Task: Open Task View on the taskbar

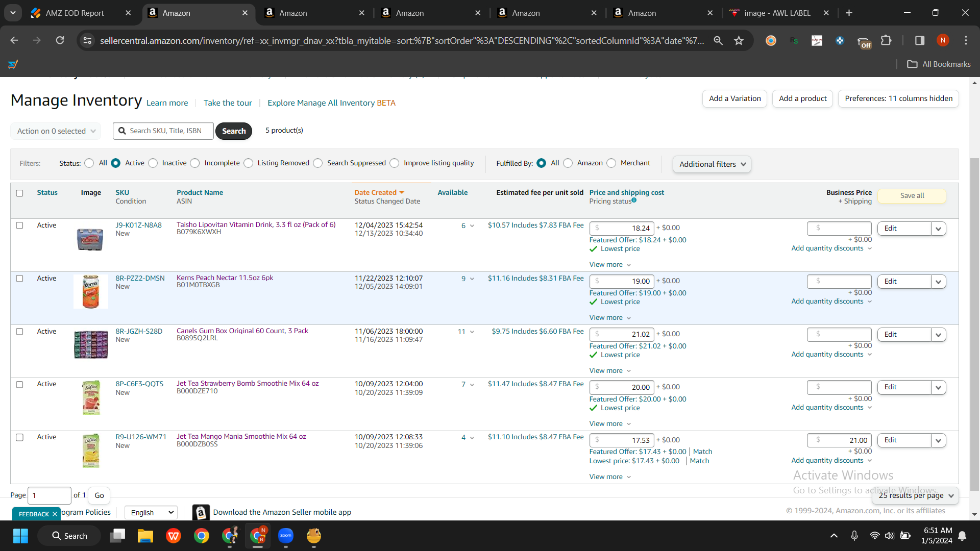Action: [117, 536]
